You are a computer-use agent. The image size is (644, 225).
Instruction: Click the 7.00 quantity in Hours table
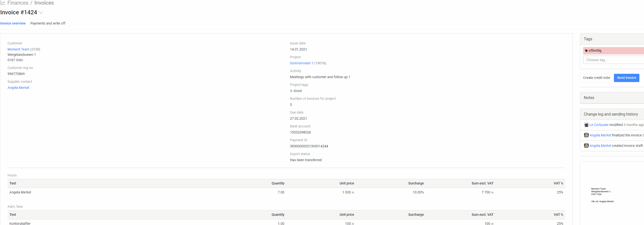281,192
